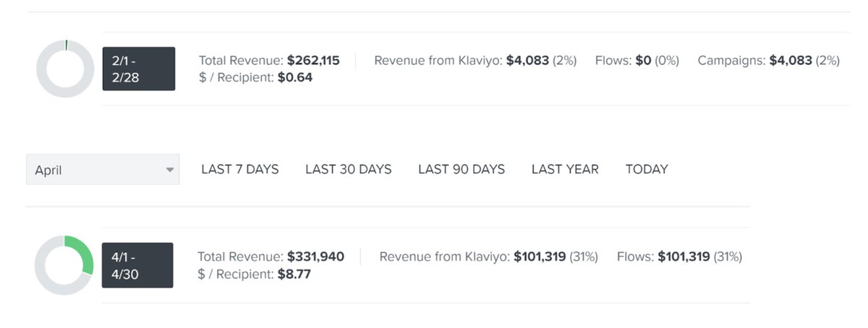Image resolution: width=868 pixels, height=328 pixels.
Task: Click April Total Revenue $331,940
Action: [x=315, y=256]
